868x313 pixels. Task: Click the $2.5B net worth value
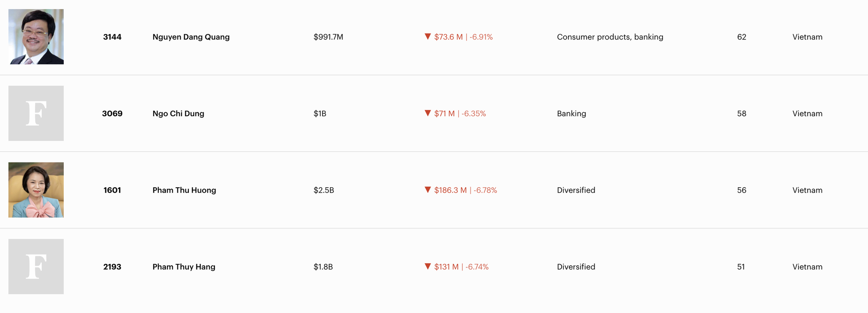click(x=324, y=190)
